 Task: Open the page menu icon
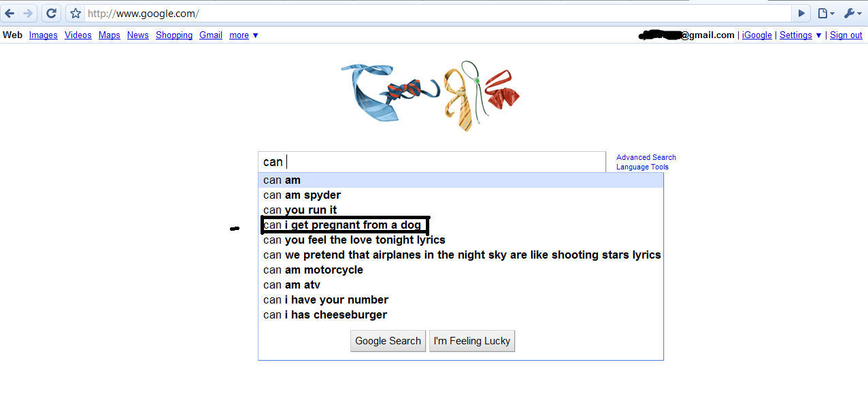pyautogui.click(x=826, y=13)
